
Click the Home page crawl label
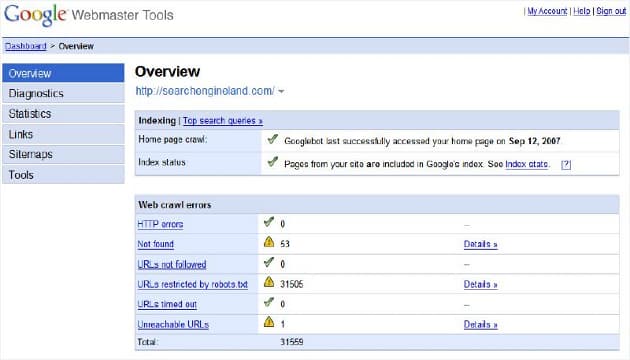(173, 139)
